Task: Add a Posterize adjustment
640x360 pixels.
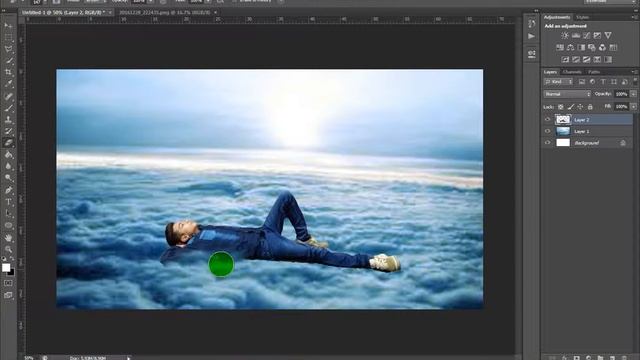Action: pyautogui.click(x=576, y=60)
